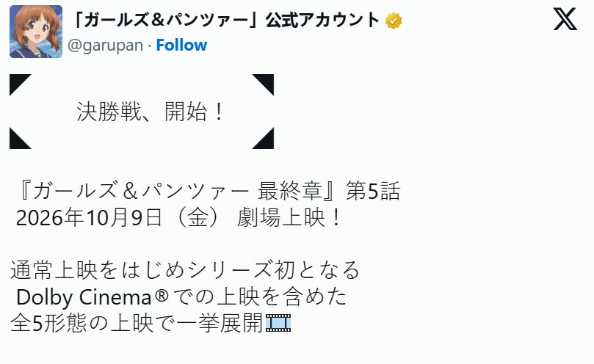Viewport: 594px width, 364px height.
Task: Click the Dolby Cinema® text
Action: [x=93, y=297]
